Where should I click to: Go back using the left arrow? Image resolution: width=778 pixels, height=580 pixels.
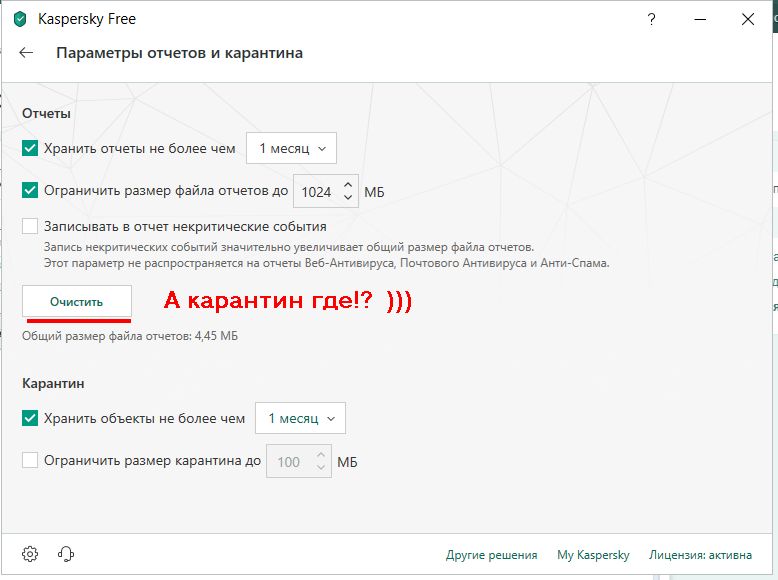point(26,53)
